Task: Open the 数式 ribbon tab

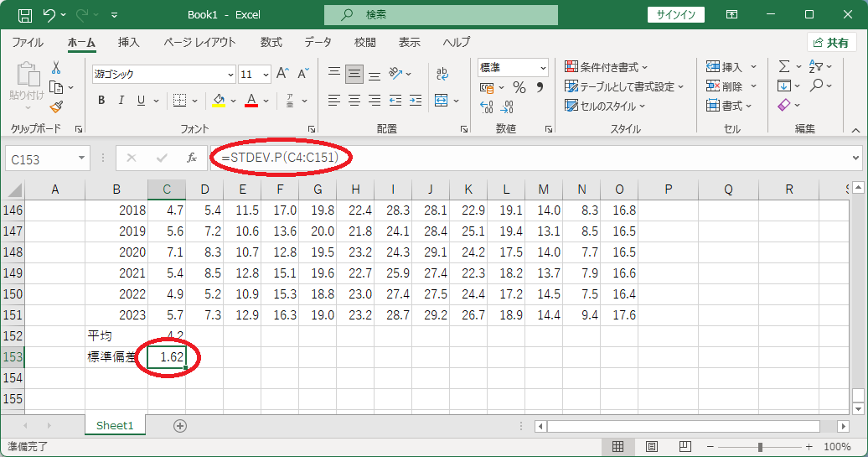Action: (271, 42)
